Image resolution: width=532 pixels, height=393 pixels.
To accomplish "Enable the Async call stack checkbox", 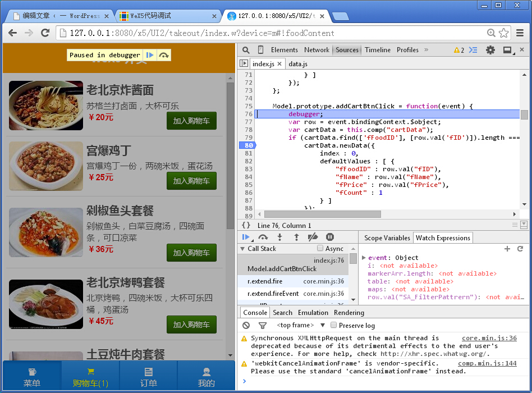I will click(320, 248).
